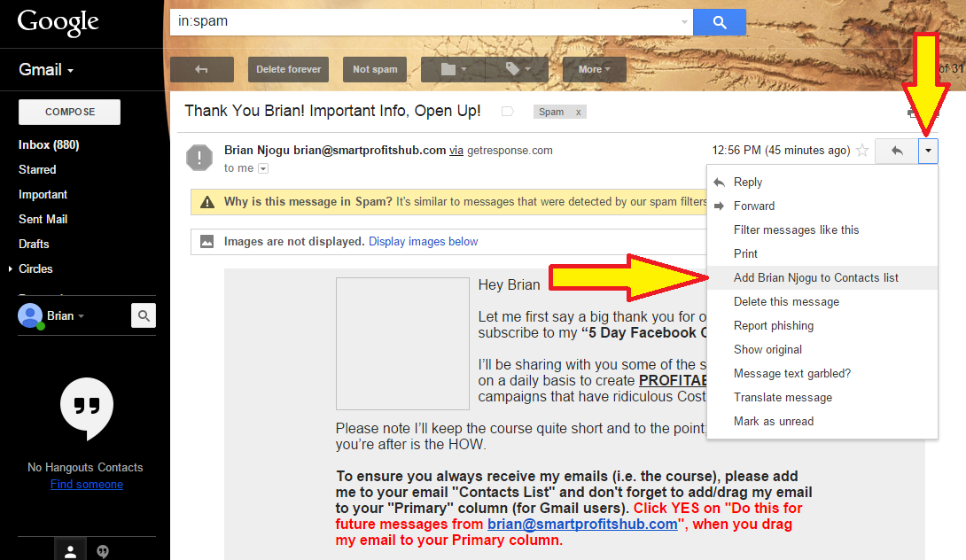Viewport: 966px width, 560px height.
Task: Open the message more-options arrow
Action: coord(928,151)
